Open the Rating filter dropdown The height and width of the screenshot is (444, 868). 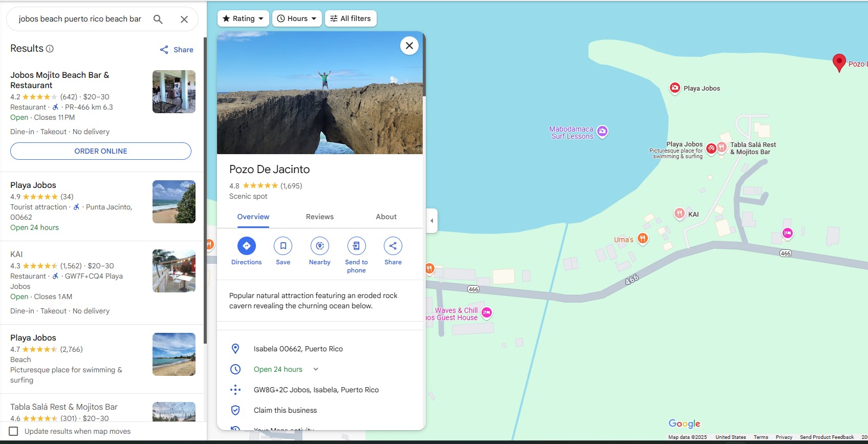coord(243,18)
